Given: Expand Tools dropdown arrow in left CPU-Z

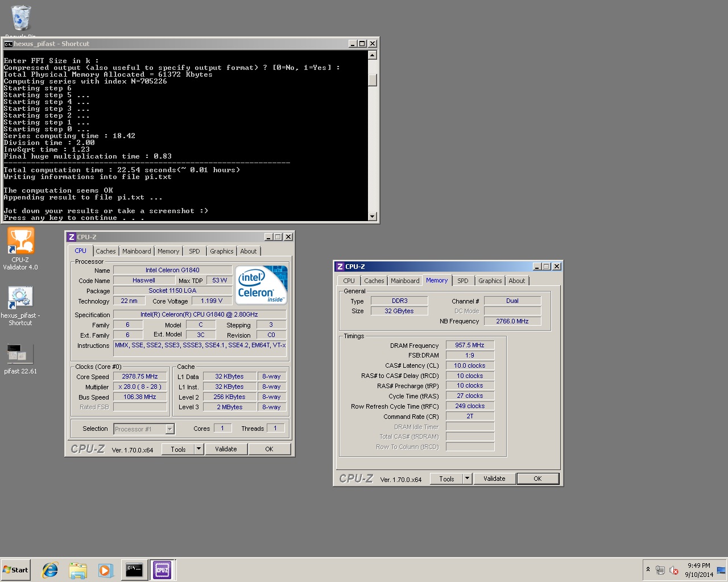Looking at the screenshot, I should point(199,449).
